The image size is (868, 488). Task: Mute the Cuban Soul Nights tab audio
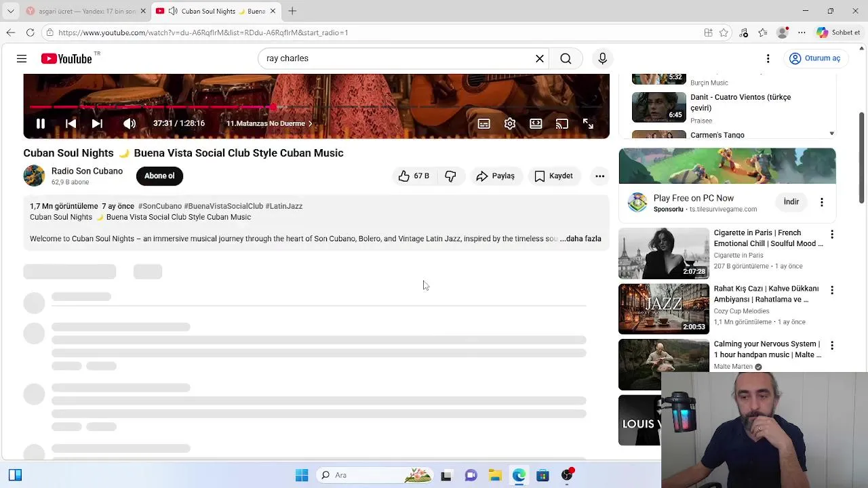click(x=173, y=11)
